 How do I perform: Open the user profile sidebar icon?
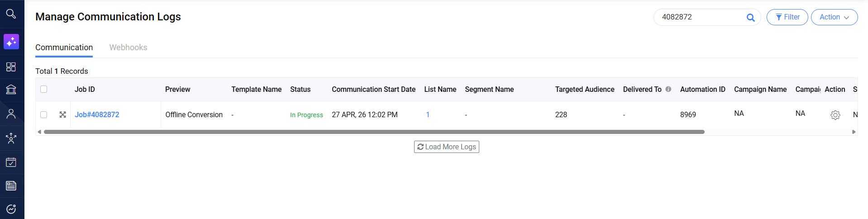click(x=11, y=114)
